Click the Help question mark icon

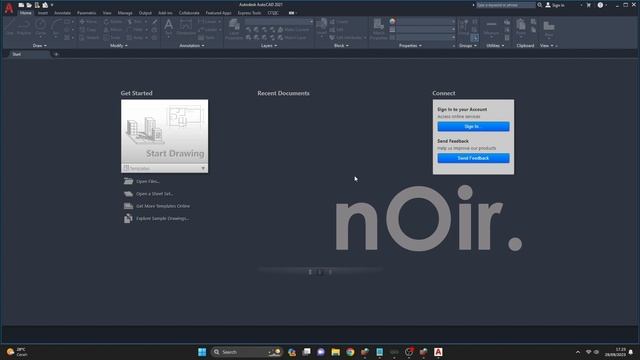(x=600, y=5)
